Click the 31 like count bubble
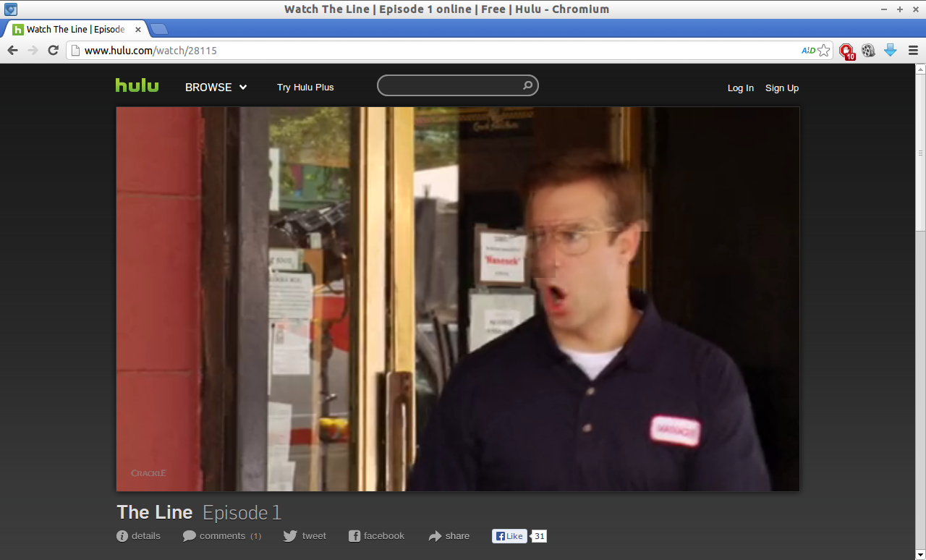Screen dimensions: 926x560 pyautogui.click(x=539, y=536)
